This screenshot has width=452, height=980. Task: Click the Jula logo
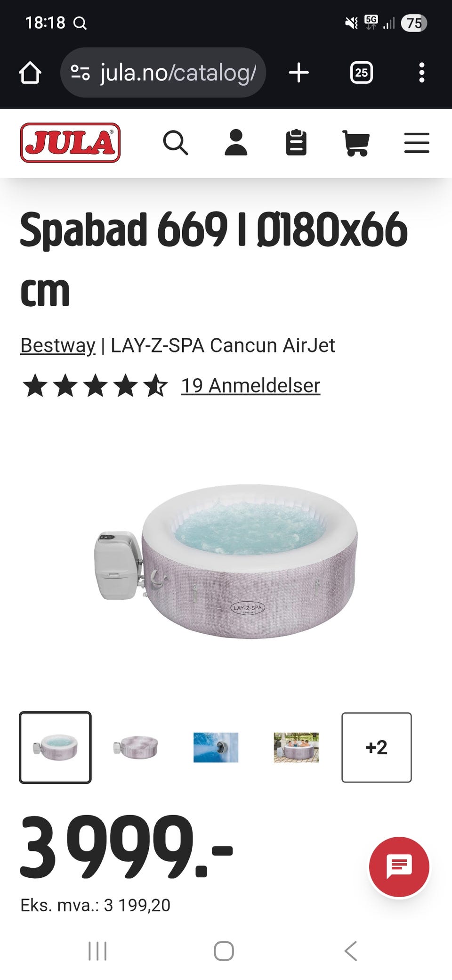[x=70, y=143]
